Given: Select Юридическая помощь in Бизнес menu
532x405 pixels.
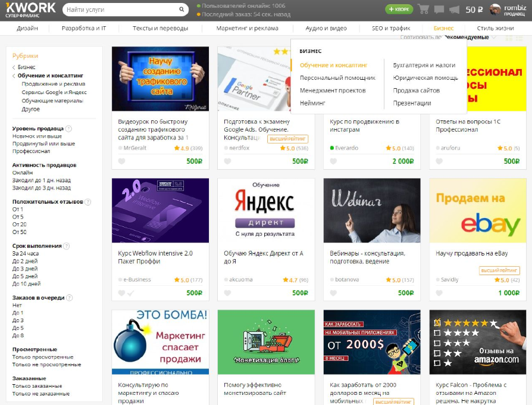Looking at the screenshot, I should [425, 78].
